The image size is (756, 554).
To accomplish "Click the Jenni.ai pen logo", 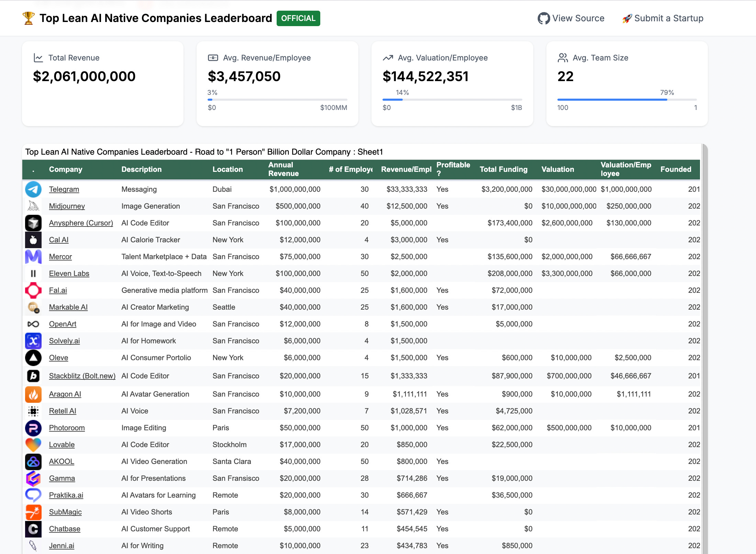I will coord(33,546).
